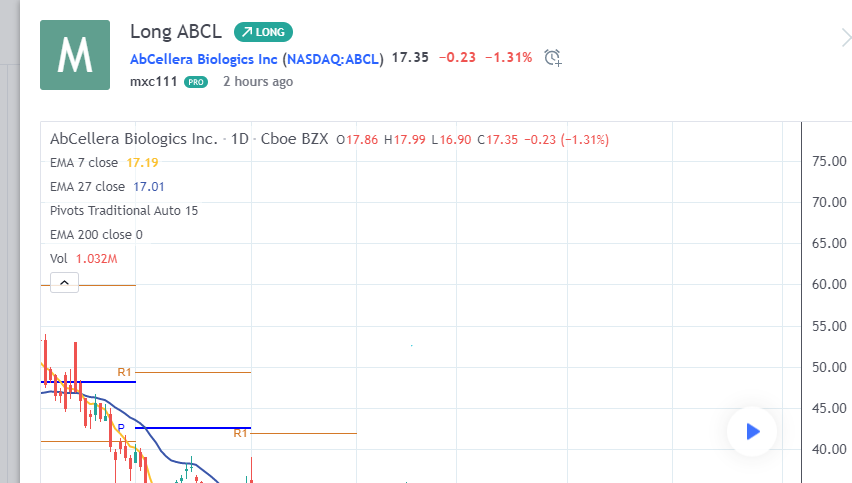Play the chart idea with the blue play button
This screenshot has width=852, height=483.
click(x=753, y=431)
